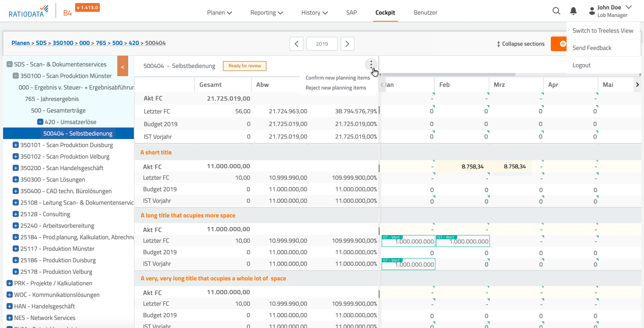Select Confirm new planning items
This screenshot has height=328, width=644.
point(338,78)
